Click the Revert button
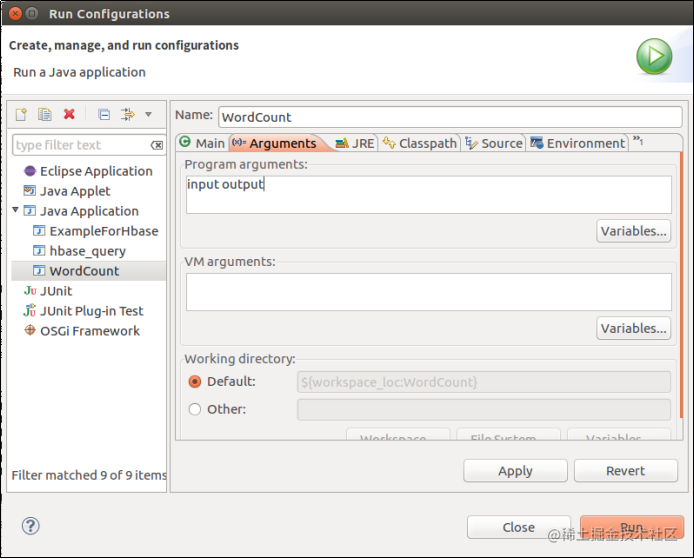This screenshot has width=694, height=559. click(x=625, y=471)
